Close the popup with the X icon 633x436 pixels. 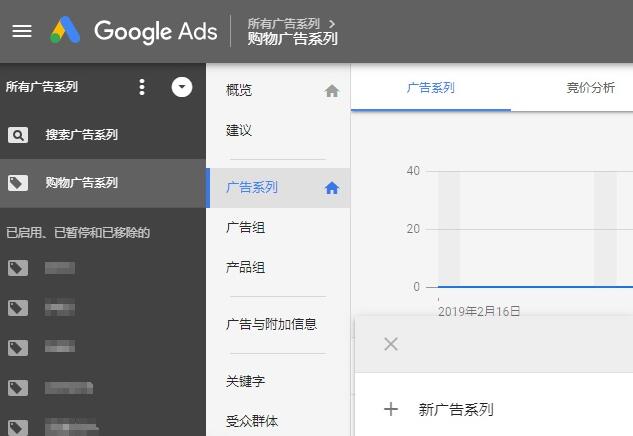[391, 344]
